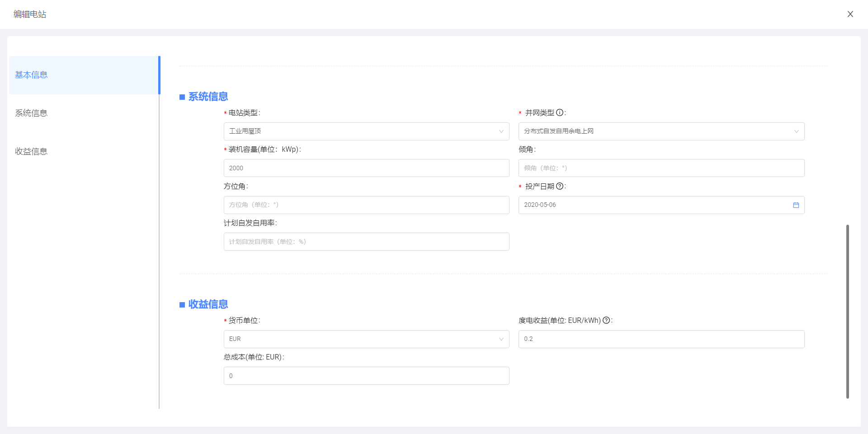The width and height of the screenshot is (868, 434).
Task: Open the calendar icon in 投产日期 field
Action: (x=796, y=205)
